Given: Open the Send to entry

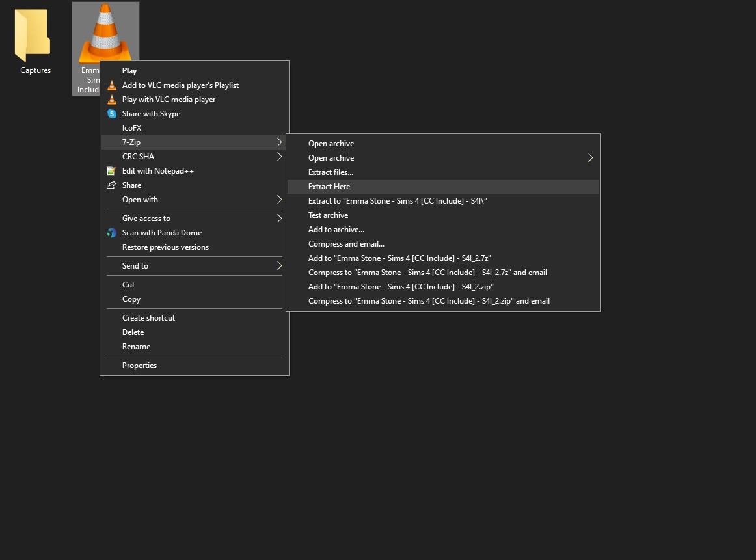Looking at the screenshot, I should [x=195, y=266].
